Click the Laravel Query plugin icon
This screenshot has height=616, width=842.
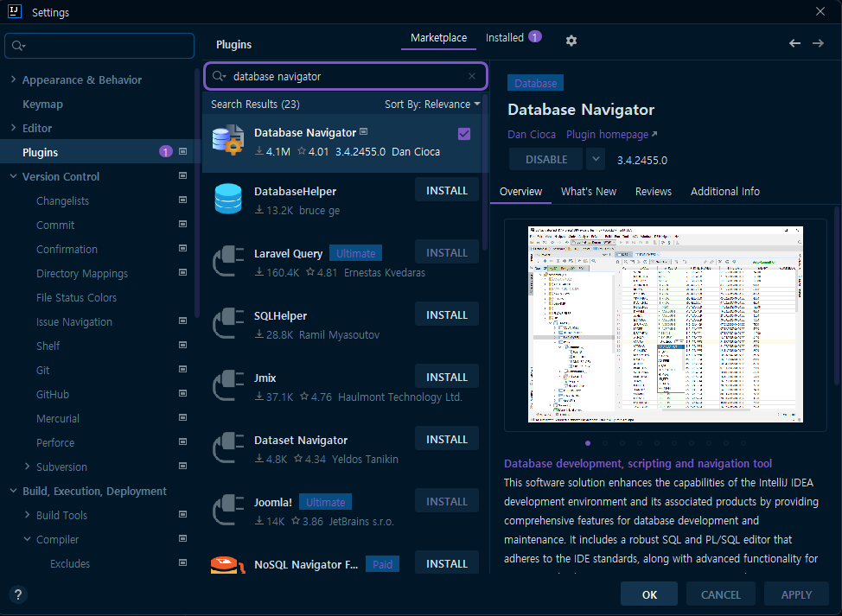[228, 261]
